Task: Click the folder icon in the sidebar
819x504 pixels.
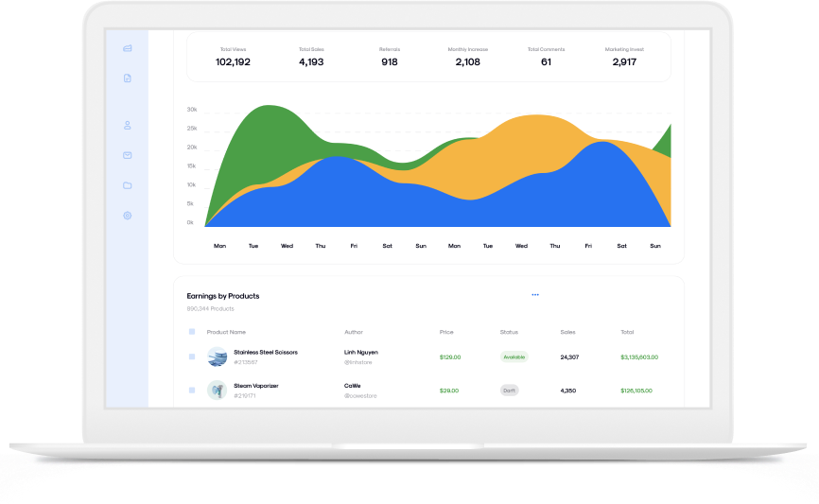Action: (x=128, y=185)
